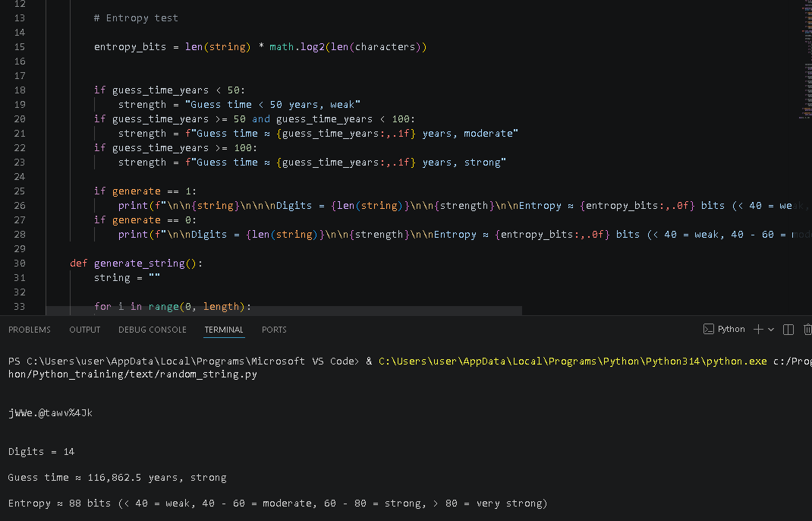
Task: Split the terminal with split icon
Action: [788, 329]
